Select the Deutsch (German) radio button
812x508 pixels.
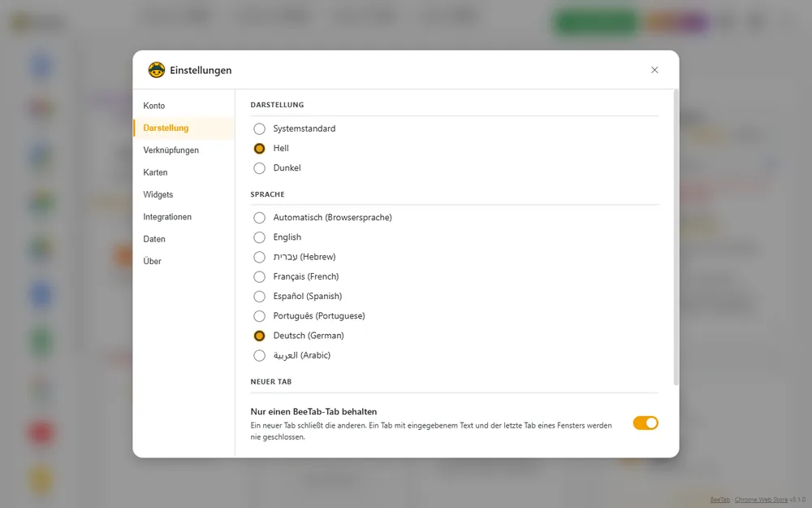260,336
